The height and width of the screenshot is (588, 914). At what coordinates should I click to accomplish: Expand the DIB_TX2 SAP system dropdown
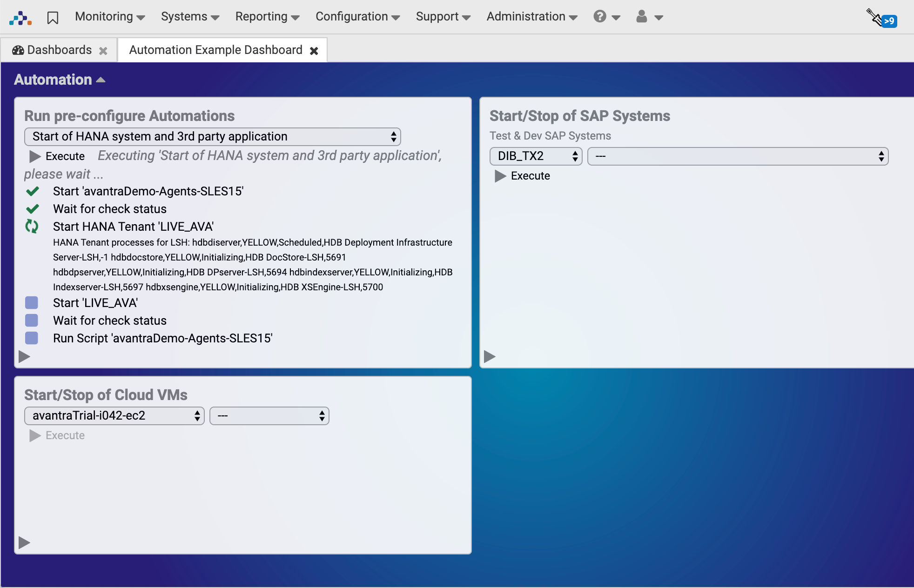pos(536,156)
